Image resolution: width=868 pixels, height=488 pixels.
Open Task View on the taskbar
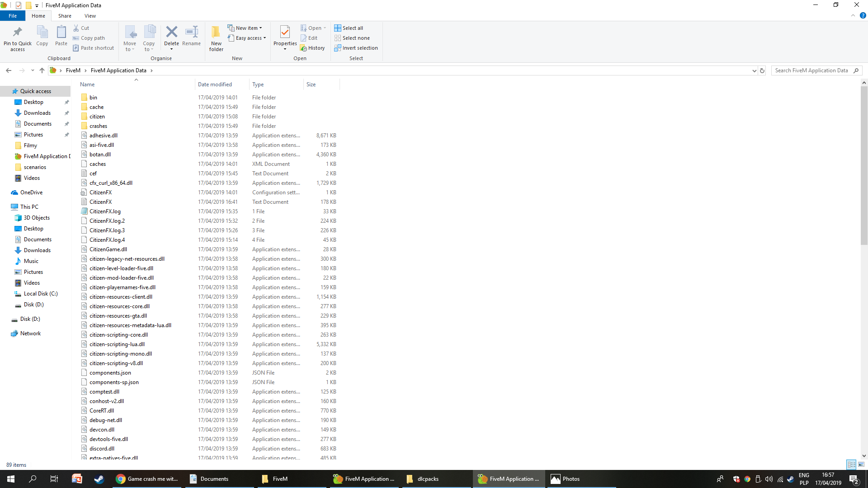pyautogui.click(x=54, y=479)
